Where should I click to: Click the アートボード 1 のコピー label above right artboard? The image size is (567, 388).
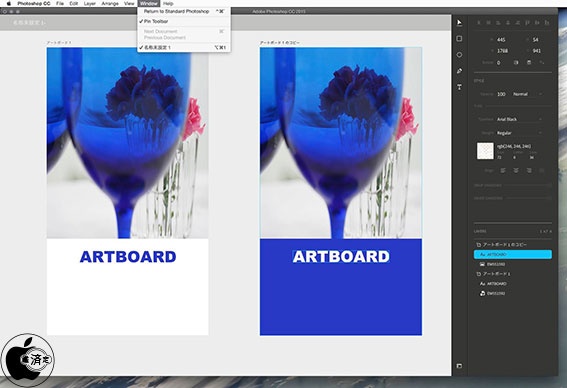coord(280,43)
